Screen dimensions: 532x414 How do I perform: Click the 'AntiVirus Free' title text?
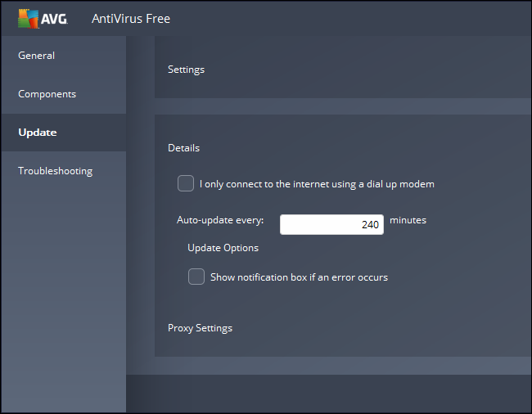pos(131,19)
